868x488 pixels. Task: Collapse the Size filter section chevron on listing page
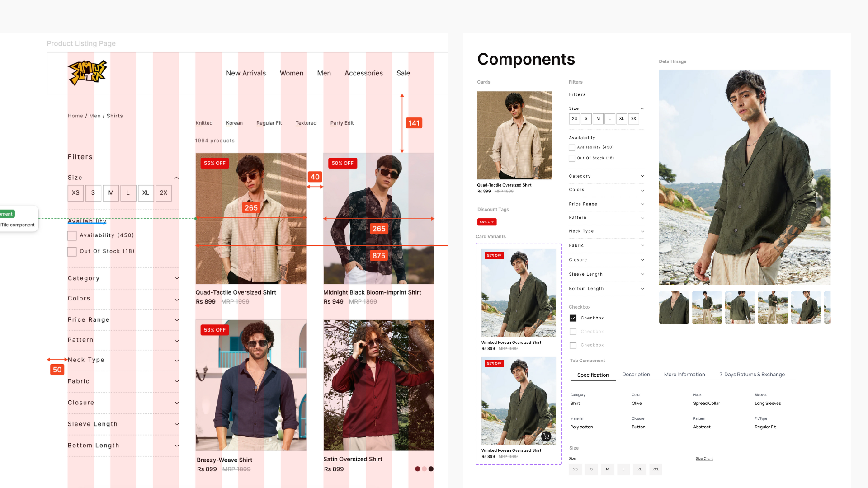click(x=176, y=178)
